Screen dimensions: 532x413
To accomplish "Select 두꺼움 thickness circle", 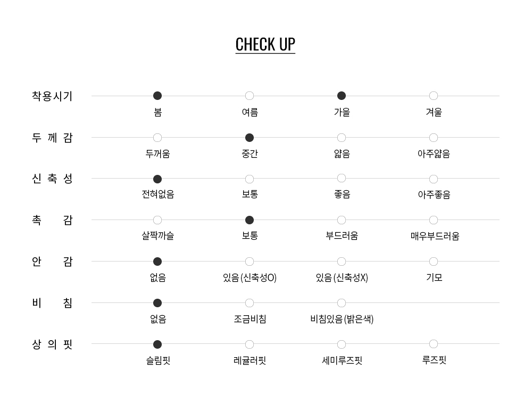I will point(157,138).
